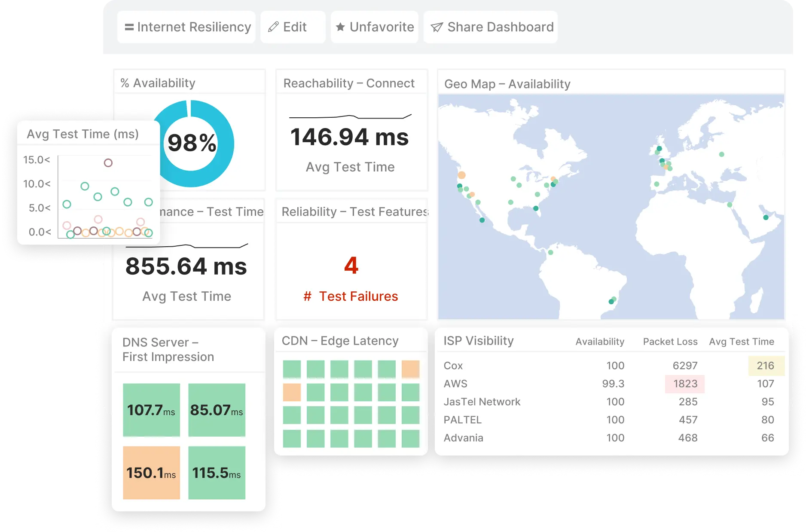
Task: Open the Internet Resiliency hamburger menu icon
Action: (x=129, y=27)
